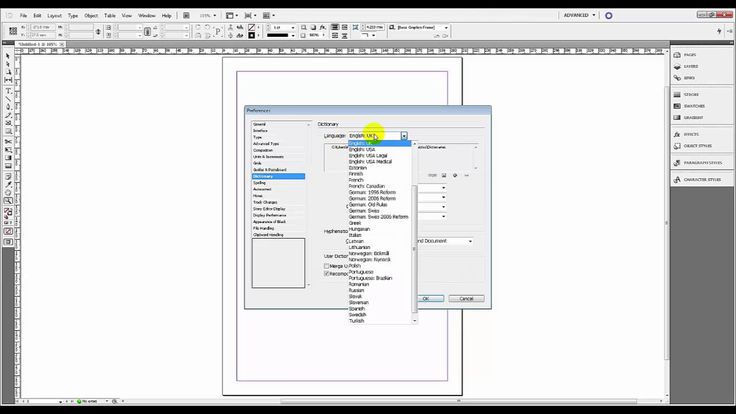Open the Advanced workspace switcher
The height and width of the screenshot is (414, 736).
580,15
